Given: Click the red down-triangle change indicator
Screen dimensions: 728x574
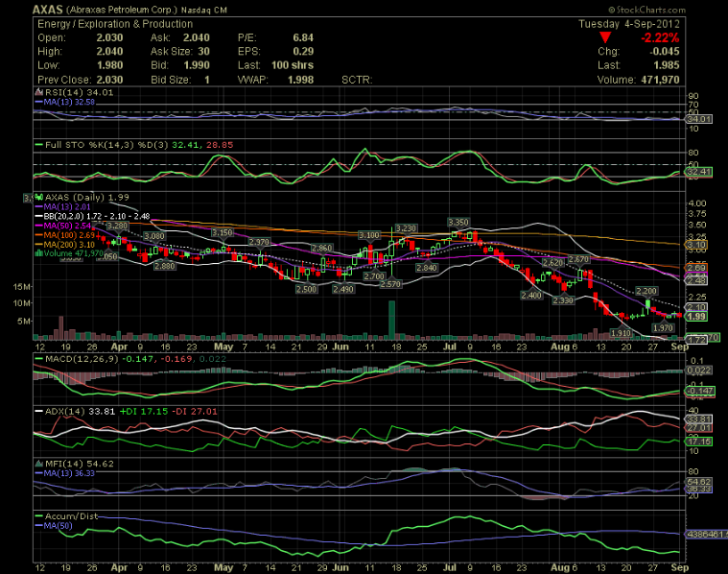Looking at the screenshot, I should click(x=604, y=37).
